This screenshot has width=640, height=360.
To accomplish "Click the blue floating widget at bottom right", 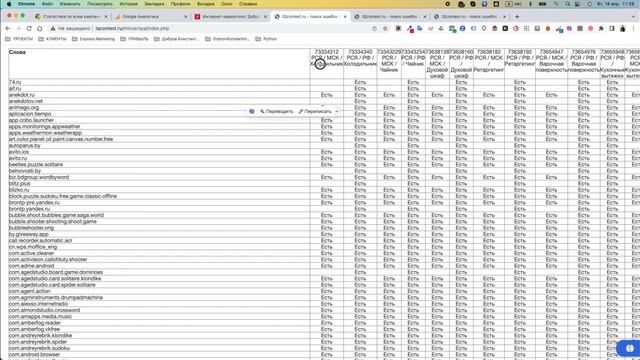I will click(629, 348).
